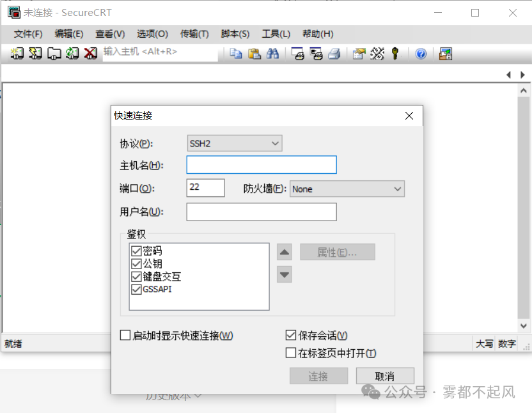Click the terminal scrollbar up arrow
This screenshot has height=413, width=532.
(x=523, y=91)
